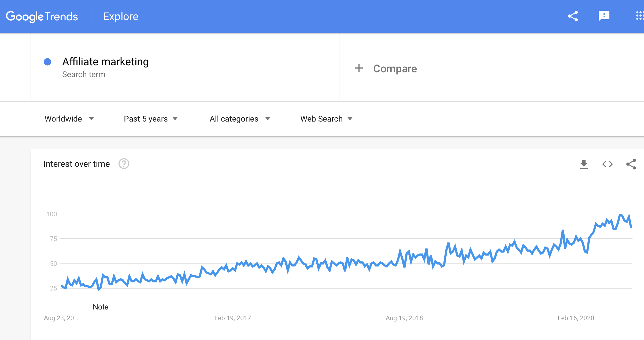Open the Past 5 years time range dropdown
This screenshot has width=644, height=340.
[x=151, y=119]
